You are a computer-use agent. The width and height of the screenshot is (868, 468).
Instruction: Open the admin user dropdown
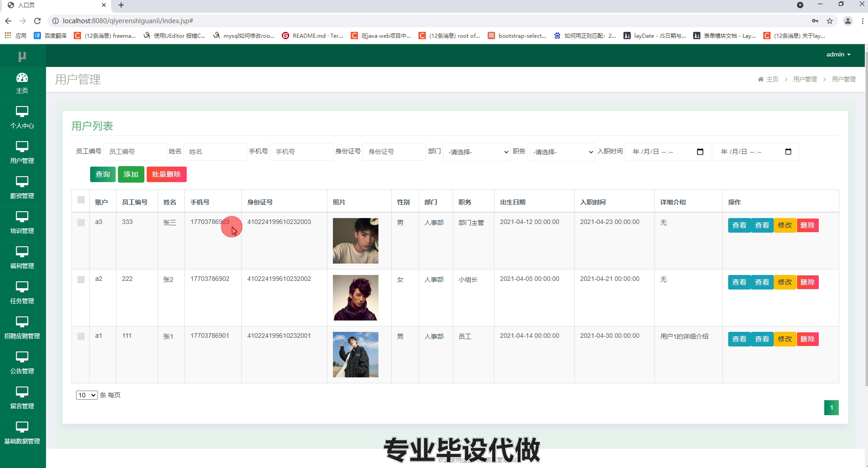(x=838, y=54)
